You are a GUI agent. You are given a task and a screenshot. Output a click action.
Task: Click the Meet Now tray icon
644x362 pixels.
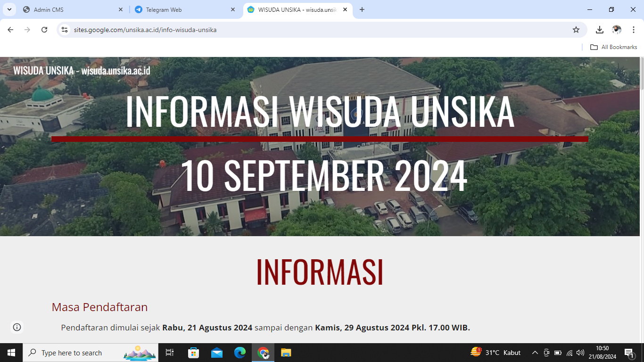tap(546, 353)
